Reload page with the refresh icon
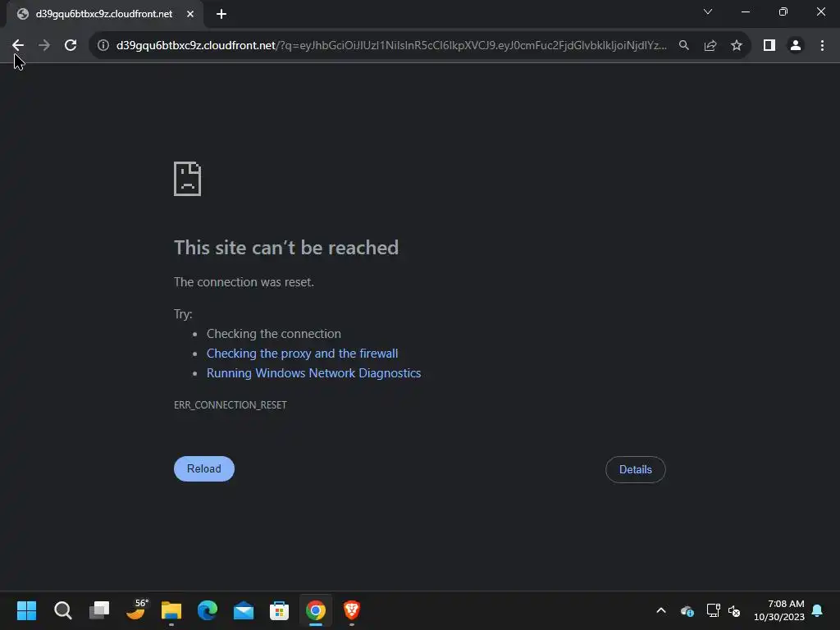The image size is (840, 630). point(71,46)
